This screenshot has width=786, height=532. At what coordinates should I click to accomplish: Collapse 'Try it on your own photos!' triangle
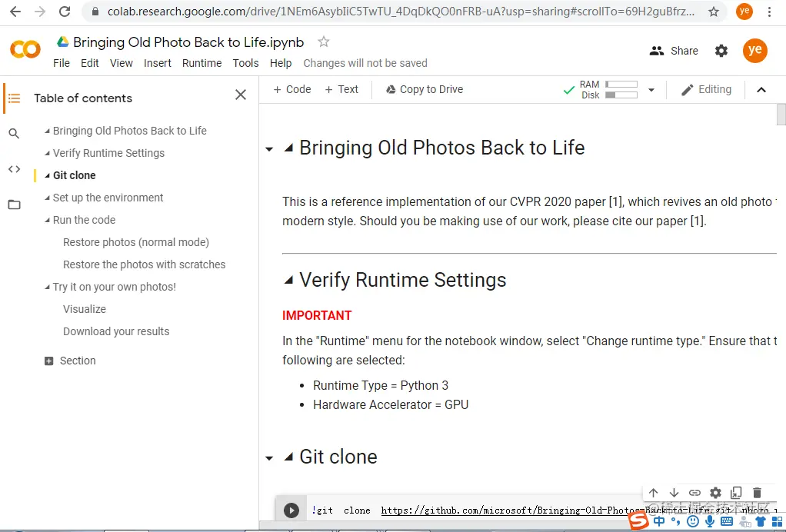click(47, 287)
